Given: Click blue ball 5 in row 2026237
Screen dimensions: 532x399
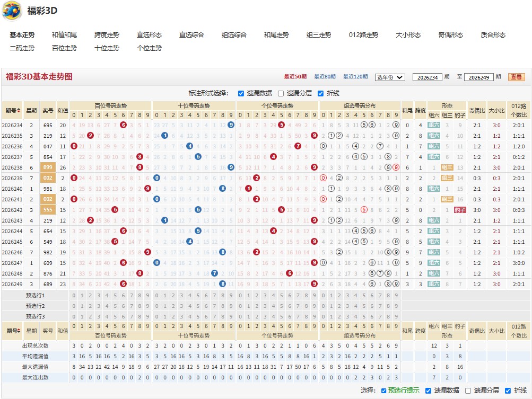Looking at the screenshot, I should (198, 157).
